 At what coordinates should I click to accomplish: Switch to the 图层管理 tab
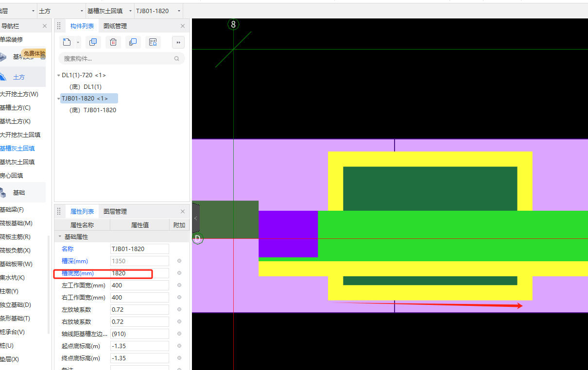pos(115,212)
